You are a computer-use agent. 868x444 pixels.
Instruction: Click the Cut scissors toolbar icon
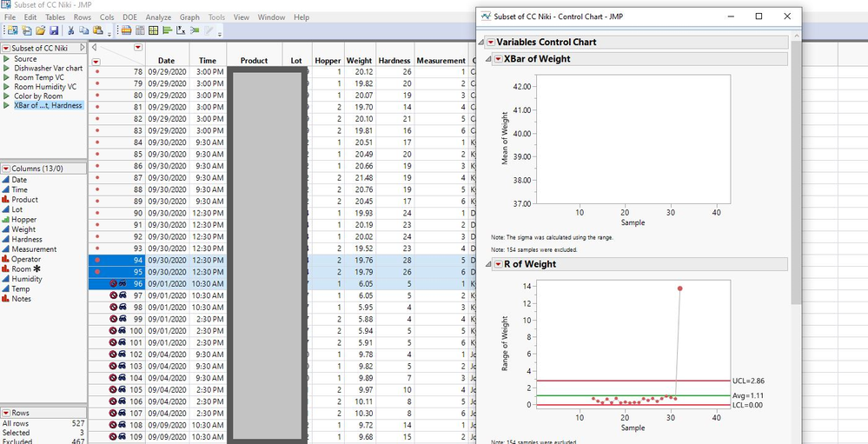coord(71,30)
